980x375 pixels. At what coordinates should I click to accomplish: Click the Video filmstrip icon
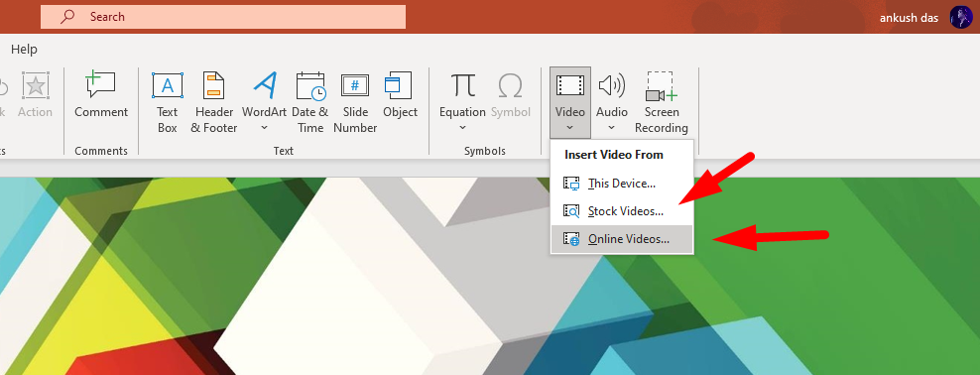(x=570, y=85)
